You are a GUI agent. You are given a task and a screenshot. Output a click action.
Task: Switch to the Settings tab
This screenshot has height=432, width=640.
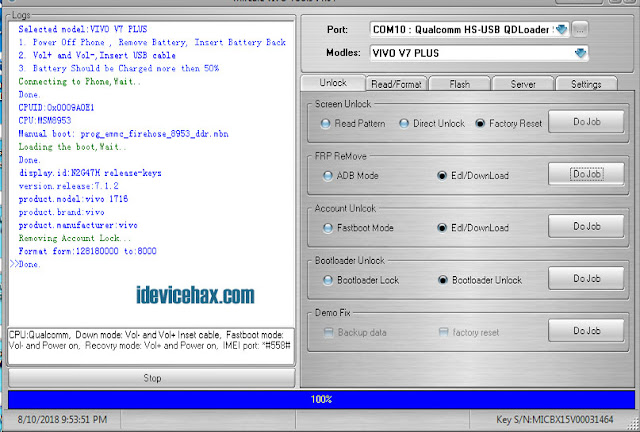[x=586, y=84]
